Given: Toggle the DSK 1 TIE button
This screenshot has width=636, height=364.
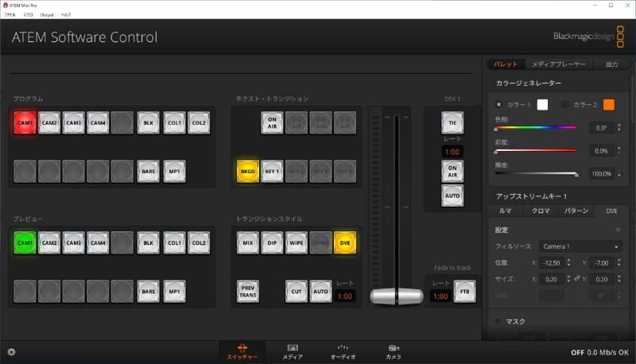Looking at the screenshot, I should (x=452, y=122).
